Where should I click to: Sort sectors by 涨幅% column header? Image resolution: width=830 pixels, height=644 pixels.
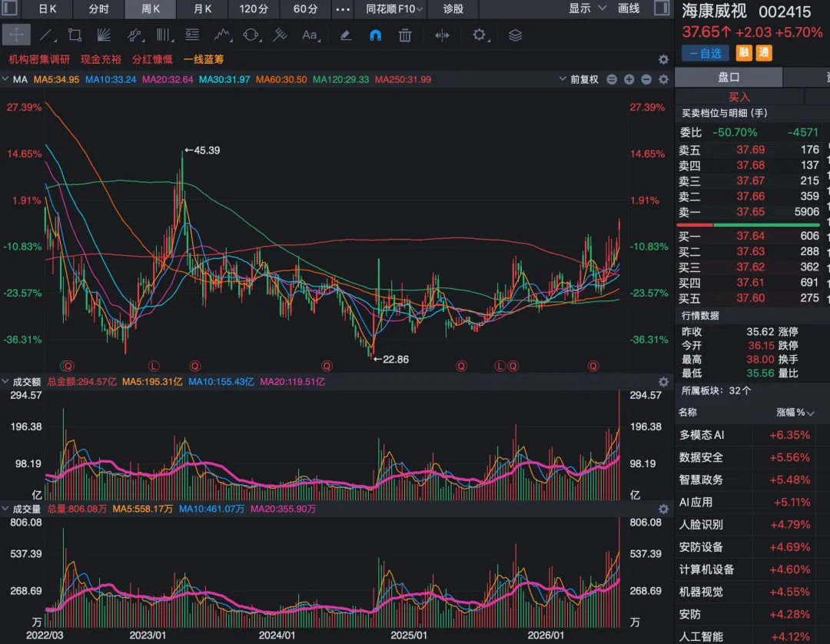click(x=795, y=412)
